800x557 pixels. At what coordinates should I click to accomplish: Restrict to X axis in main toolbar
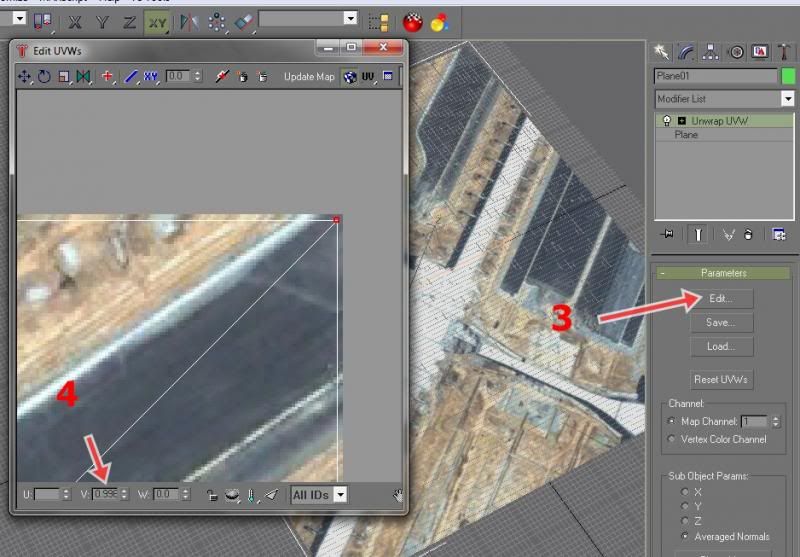click(x=75, y=22)
